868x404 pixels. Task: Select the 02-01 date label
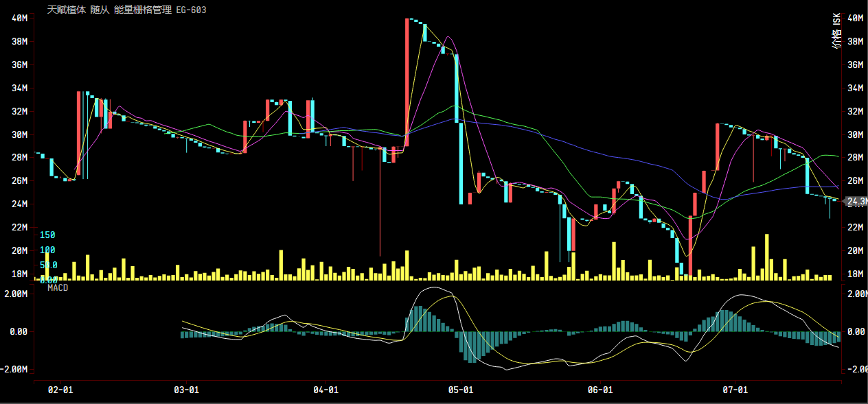click(x=60, y=390)
